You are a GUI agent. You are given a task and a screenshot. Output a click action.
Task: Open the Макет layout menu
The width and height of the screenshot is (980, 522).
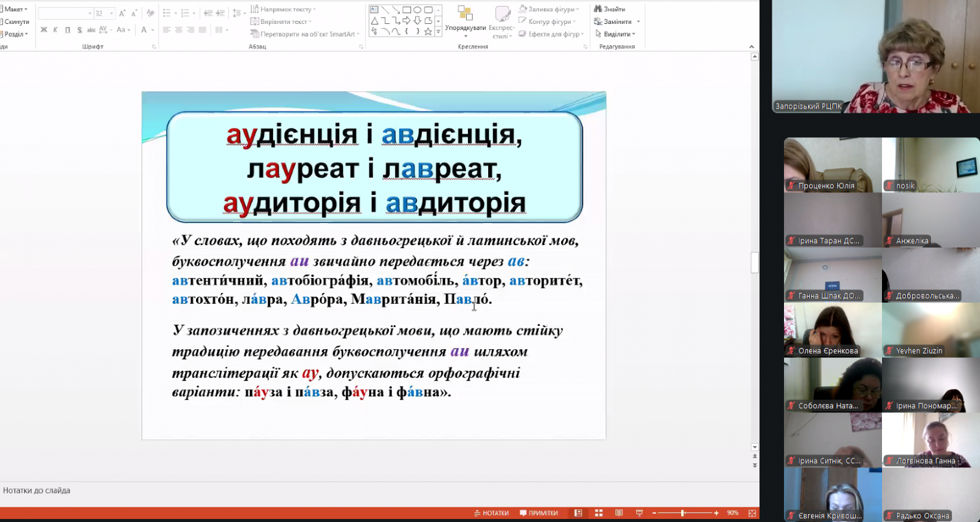click(x=15, y=9)
